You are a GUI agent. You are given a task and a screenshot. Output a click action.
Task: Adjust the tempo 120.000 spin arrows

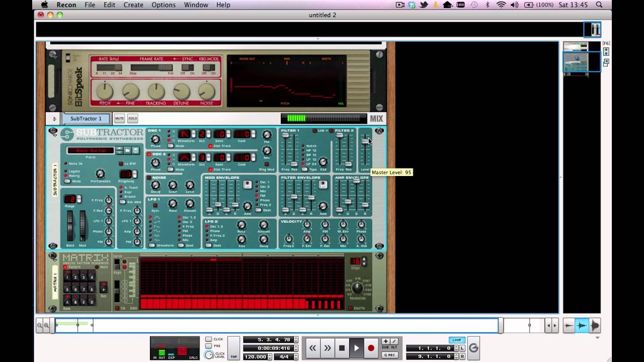(x=270, y=356)
